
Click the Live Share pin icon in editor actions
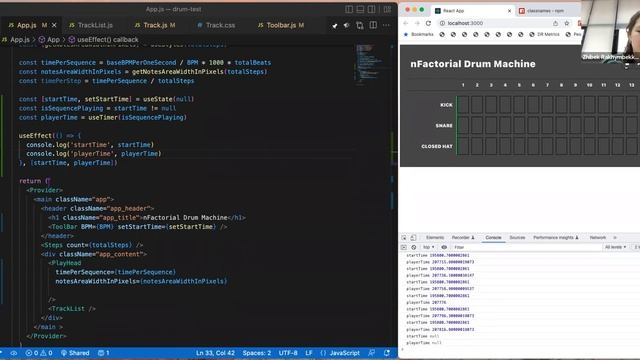click(335, 25)
